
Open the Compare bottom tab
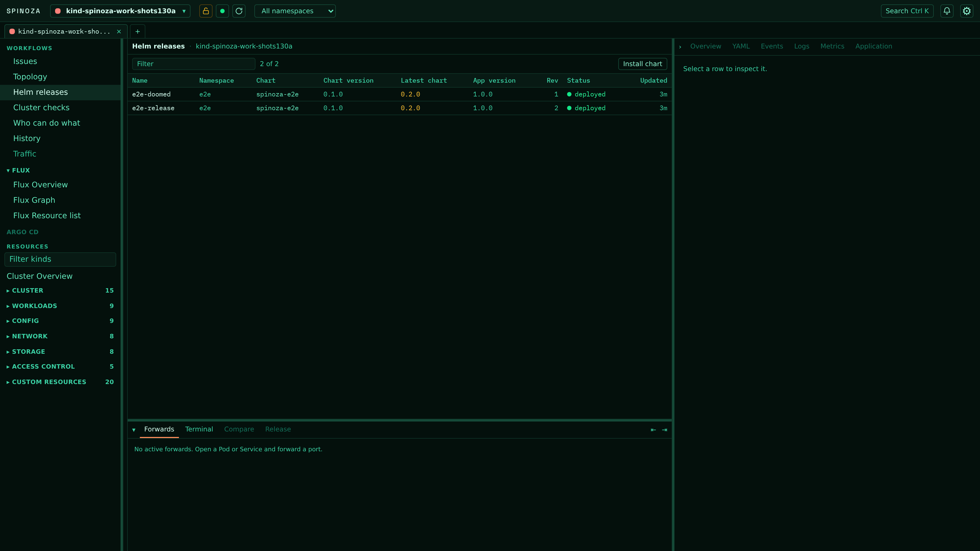coord(239,430)
